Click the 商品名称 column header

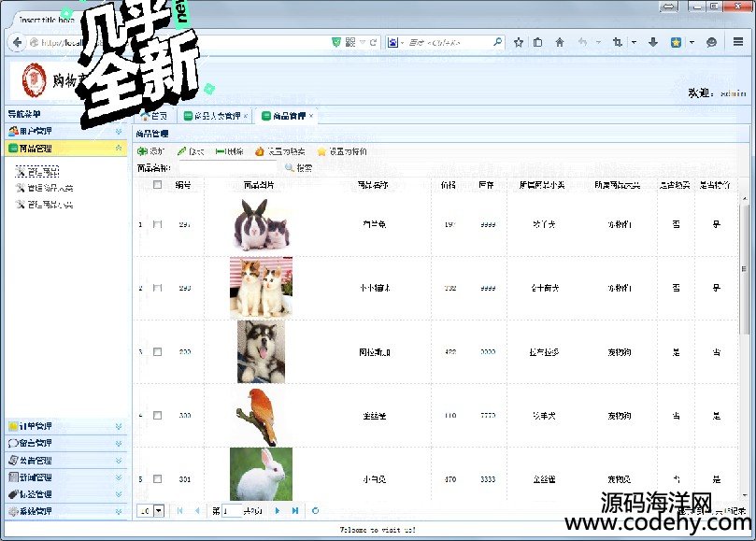373,185
